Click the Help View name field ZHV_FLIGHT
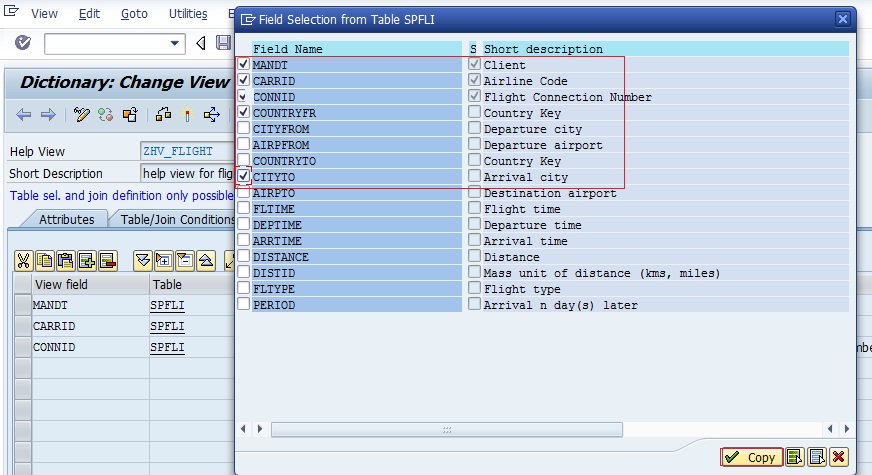The width and height of the screenshot is (872, 475). click(187, 151)
